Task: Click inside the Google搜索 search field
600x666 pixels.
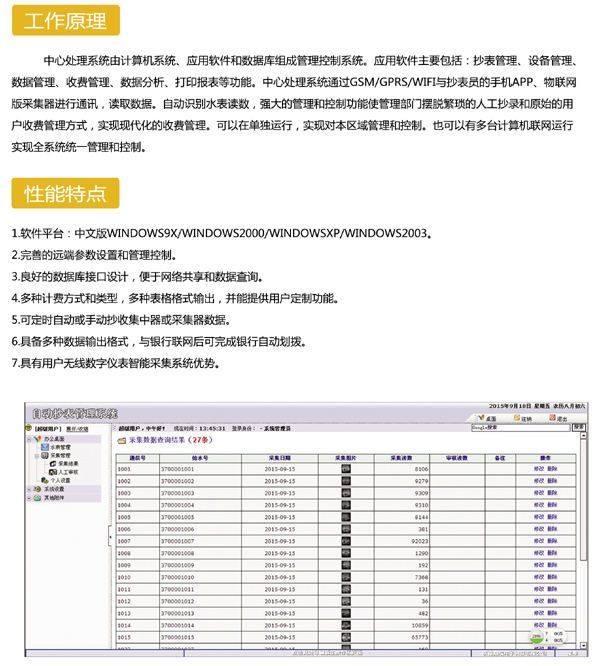Action: pyautogui.click(x=520, y=428)
